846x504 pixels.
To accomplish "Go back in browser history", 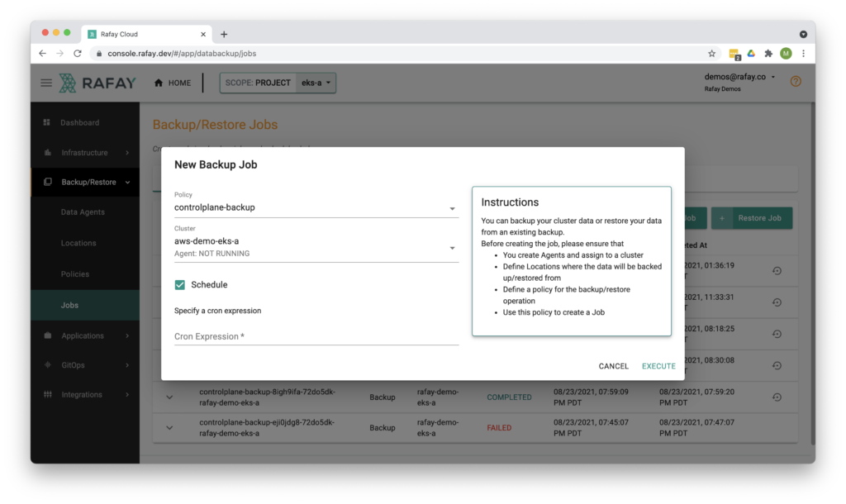I will click(x=43, y=54).
